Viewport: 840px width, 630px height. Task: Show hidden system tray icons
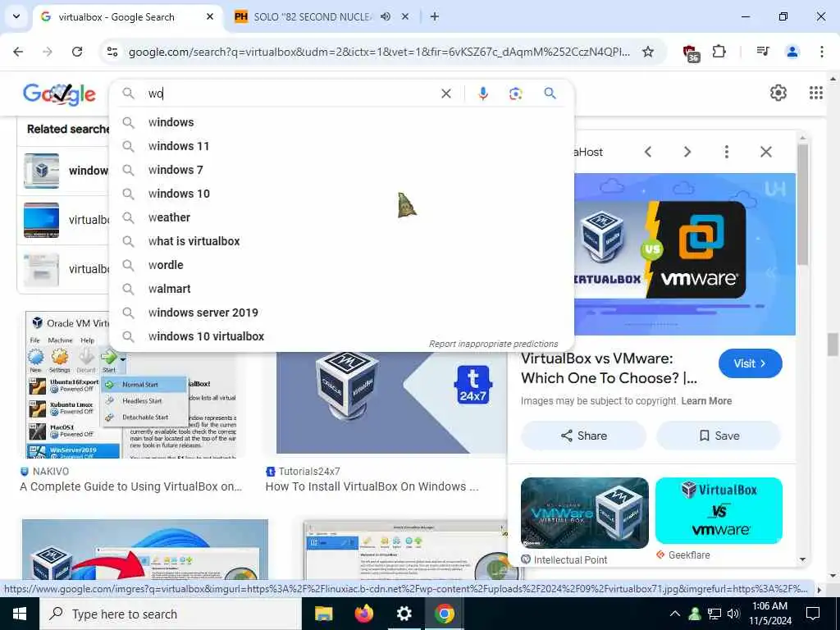(675, 614)
